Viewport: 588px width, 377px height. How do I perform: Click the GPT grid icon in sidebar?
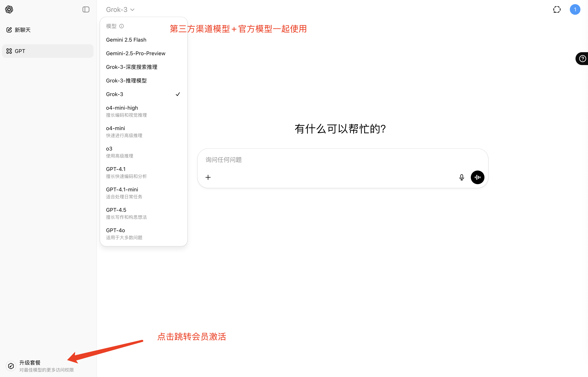(x=9, y=51)
